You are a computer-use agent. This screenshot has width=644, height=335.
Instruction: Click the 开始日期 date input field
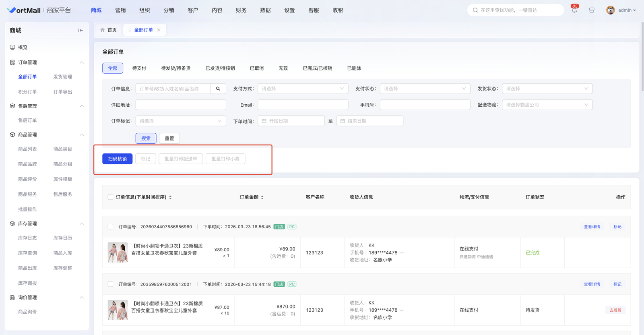[x=291, y=121]
